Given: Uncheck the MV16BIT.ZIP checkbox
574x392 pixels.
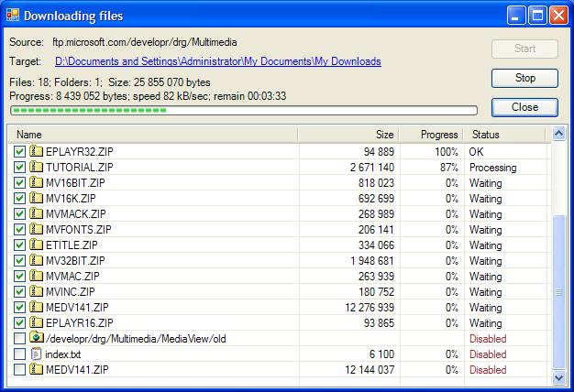Looking at the screenshot, I should tap(19, 182).
